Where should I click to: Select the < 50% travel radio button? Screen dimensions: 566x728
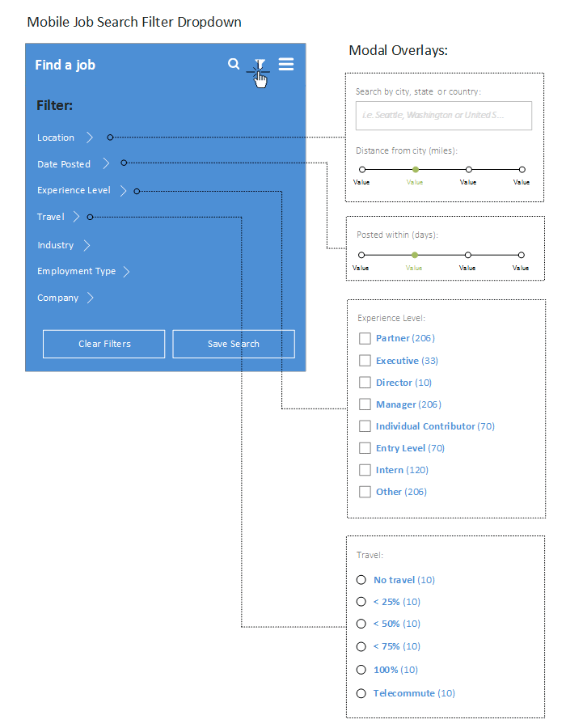[361, 624]
